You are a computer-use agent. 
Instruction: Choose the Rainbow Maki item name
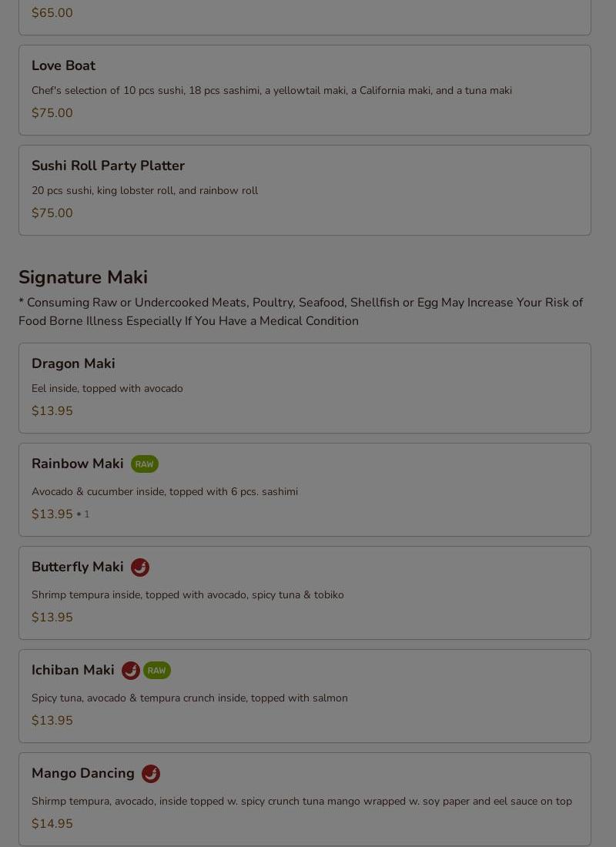coord(77,464)
